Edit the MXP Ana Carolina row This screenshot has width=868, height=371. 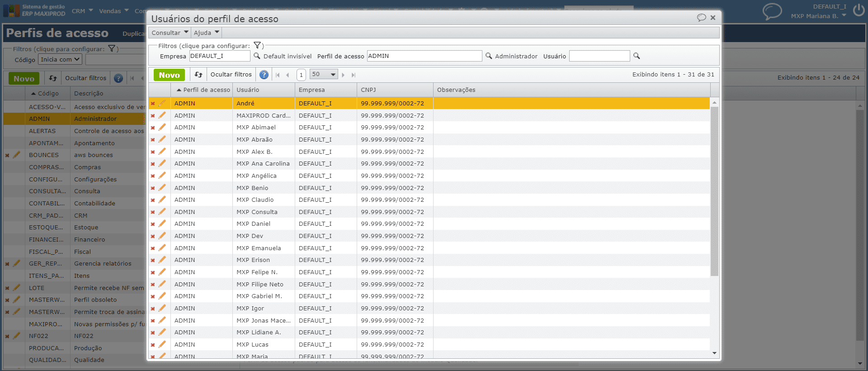coord(162,163)
